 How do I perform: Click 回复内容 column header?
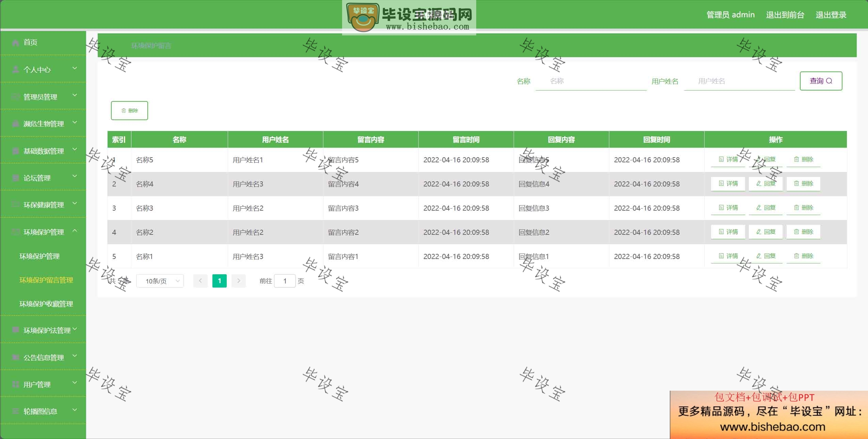561,140
